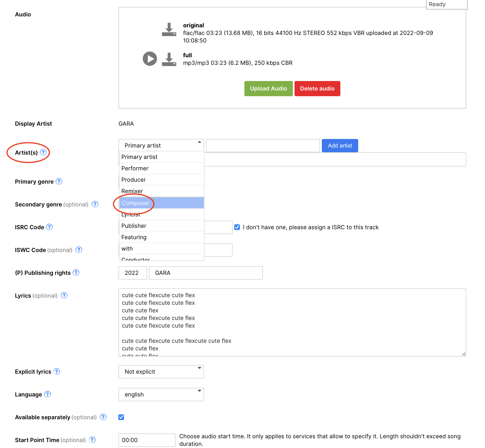Open help icon next to Artist(s)
Screen dimensions: 485x448
coord(43,153)
